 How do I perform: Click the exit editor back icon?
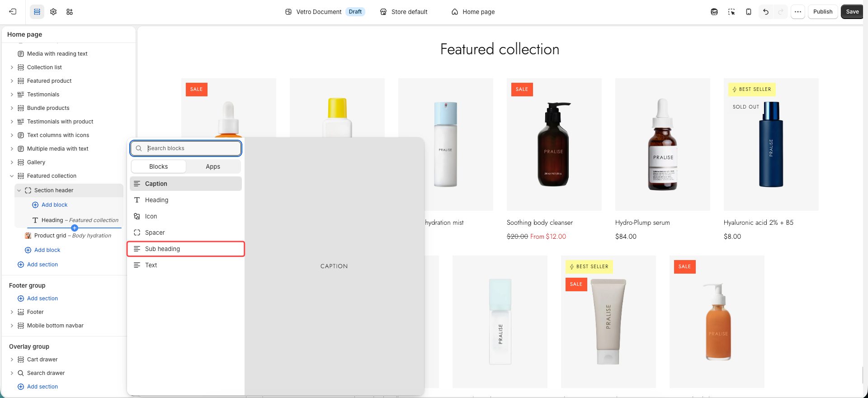coord(13,12)
